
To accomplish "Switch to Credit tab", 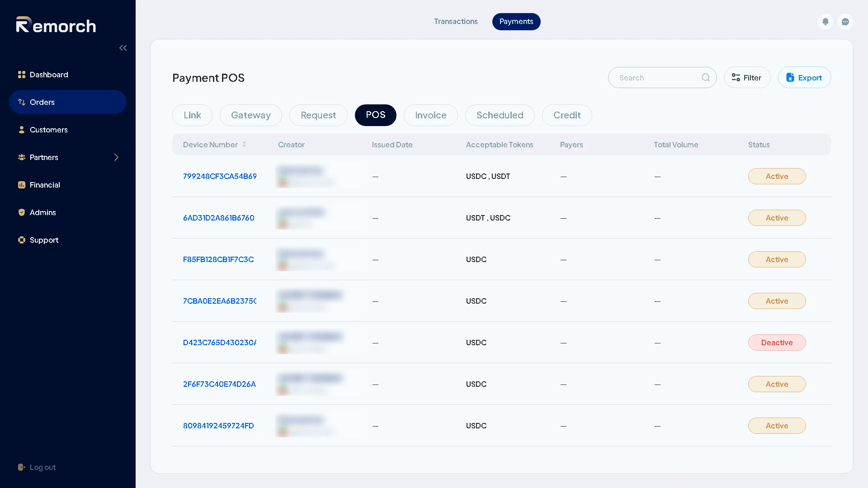I will coord(567,115).
